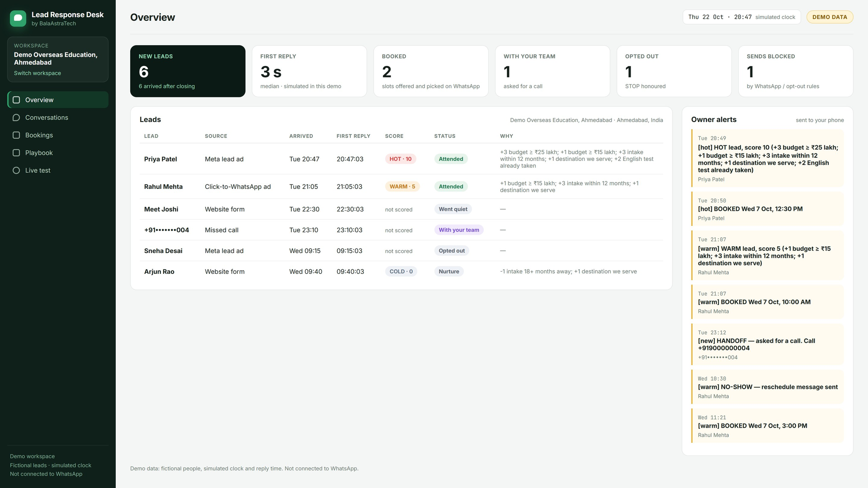Click the Nurture status pill
Image resolution: width=868 pixels, height=488 pixels.
449,272
